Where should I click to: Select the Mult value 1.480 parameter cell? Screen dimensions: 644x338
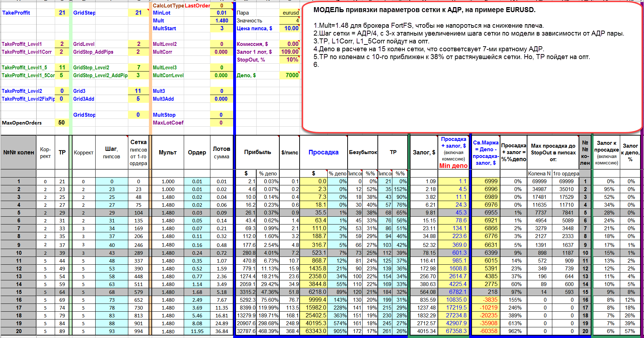click(222, 21)
